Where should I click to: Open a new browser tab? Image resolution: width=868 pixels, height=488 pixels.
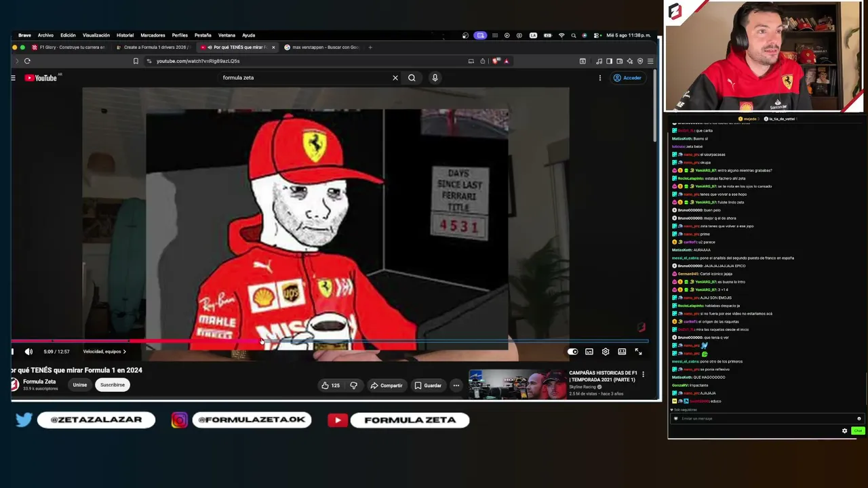click(370, 47)
